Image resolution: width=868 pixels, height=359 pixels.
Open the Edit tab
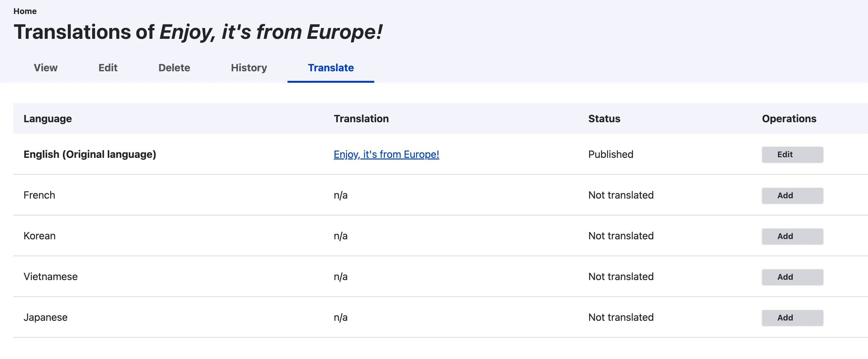(x=108, y=68)
